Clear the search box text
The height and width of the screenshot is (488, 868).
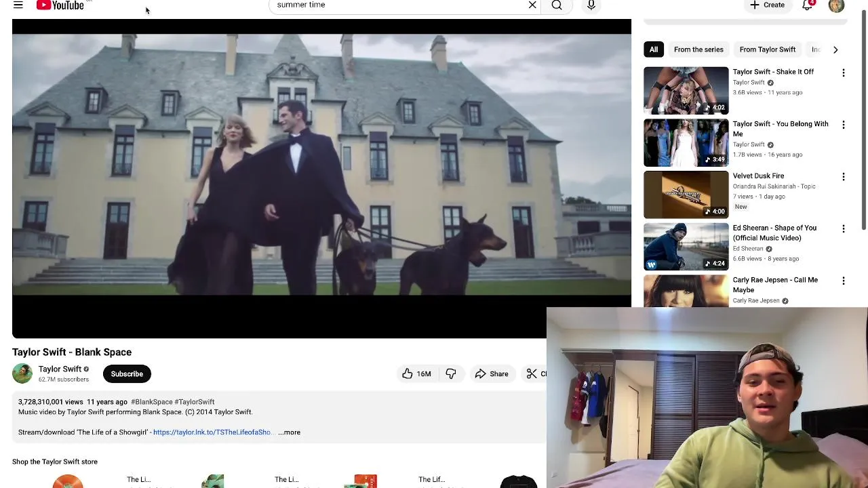click(532, 5)
